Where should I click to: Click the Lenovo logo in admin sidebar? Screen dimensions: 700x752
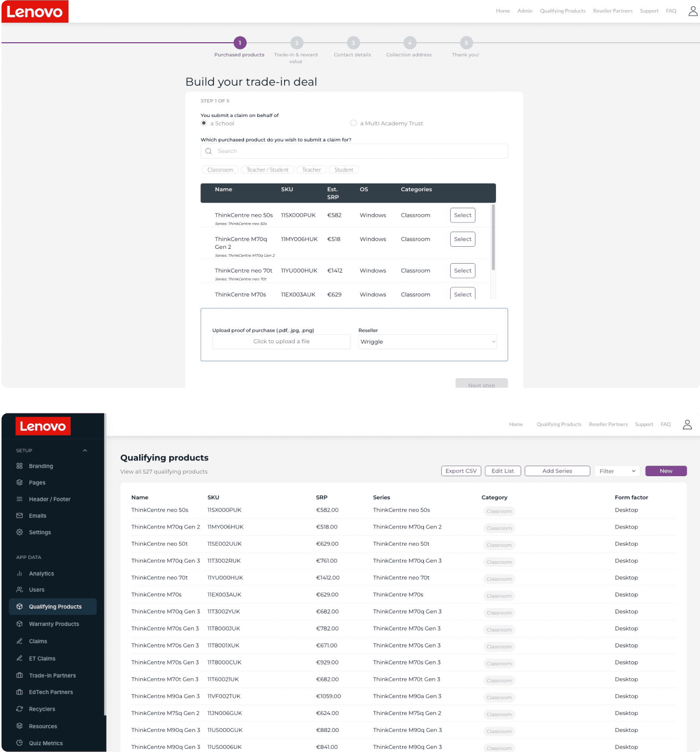[43, 426]
